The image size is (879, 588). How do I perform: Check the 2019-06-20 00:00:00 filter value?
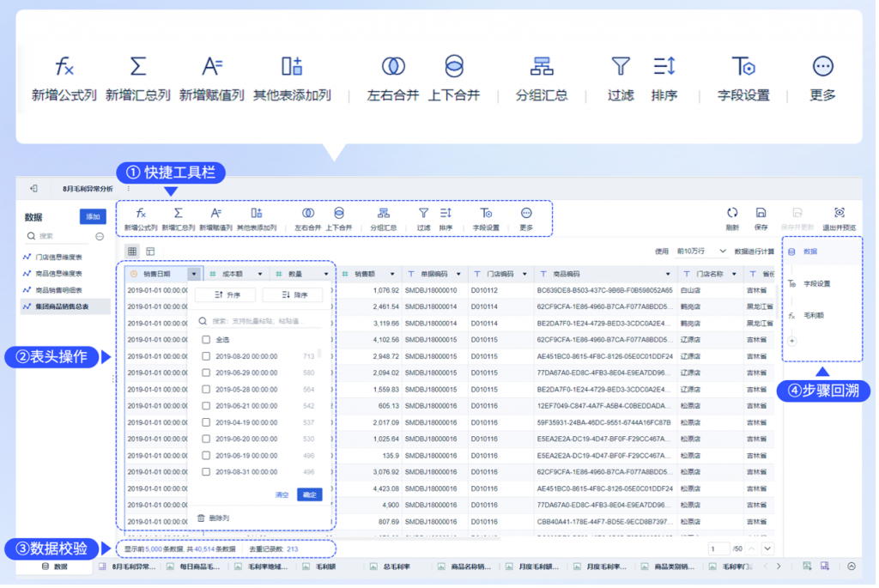click(206, 439)
